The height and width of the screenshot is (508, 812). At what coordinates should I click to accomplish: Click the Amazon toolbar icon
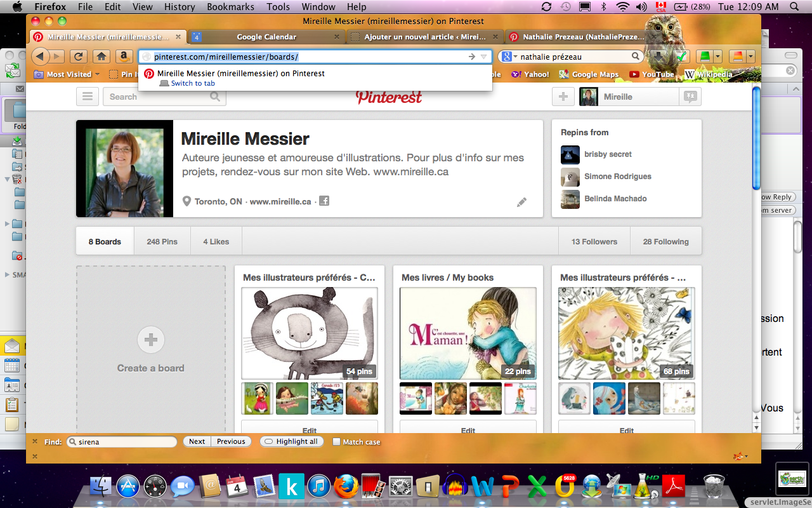click(123, 57)
